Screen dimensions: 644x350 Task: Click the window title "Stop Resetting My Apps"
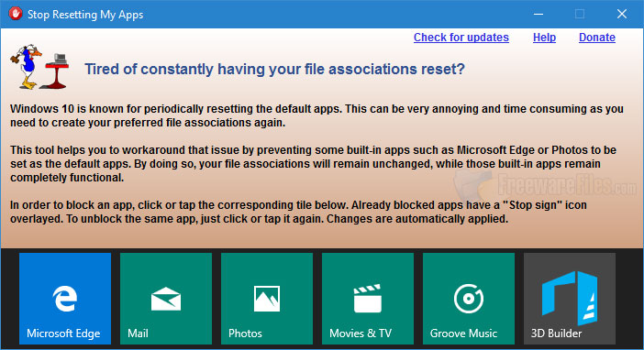85,15
